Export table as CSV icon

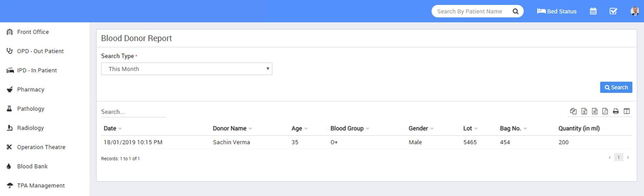pos(595,111)
